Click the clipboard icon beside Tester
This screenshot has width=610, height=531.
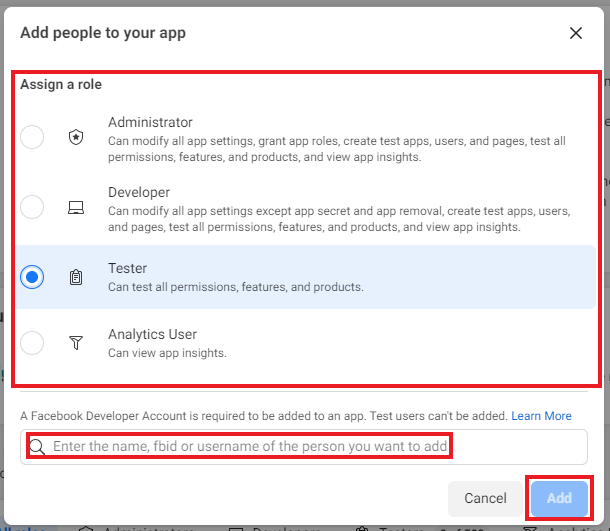click(76, 278)
